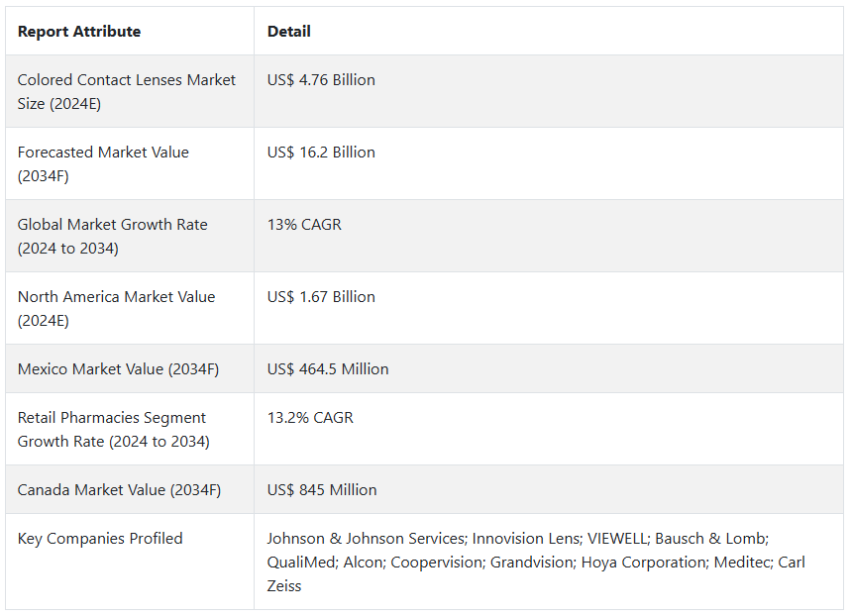Select the Key Companies Profiled cell

tap(100, 539)
